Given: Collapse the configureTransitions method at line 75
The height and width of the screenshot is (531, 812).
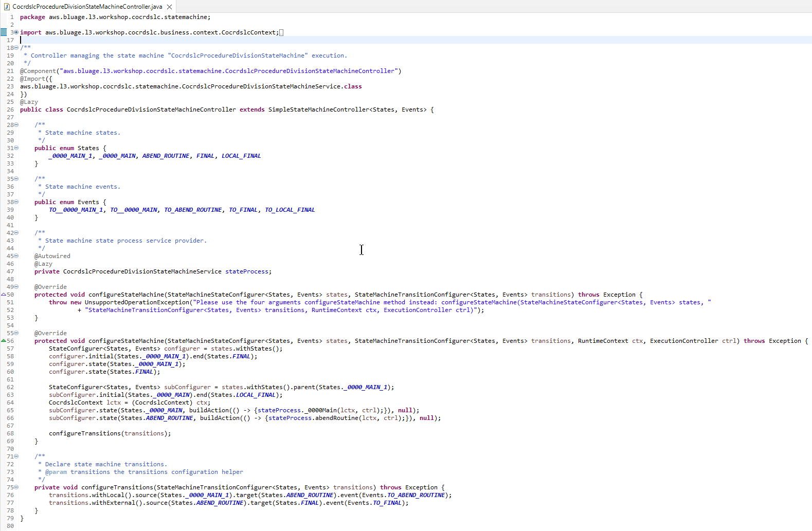Looking at the screenshot, I should (x=16, y=487).
